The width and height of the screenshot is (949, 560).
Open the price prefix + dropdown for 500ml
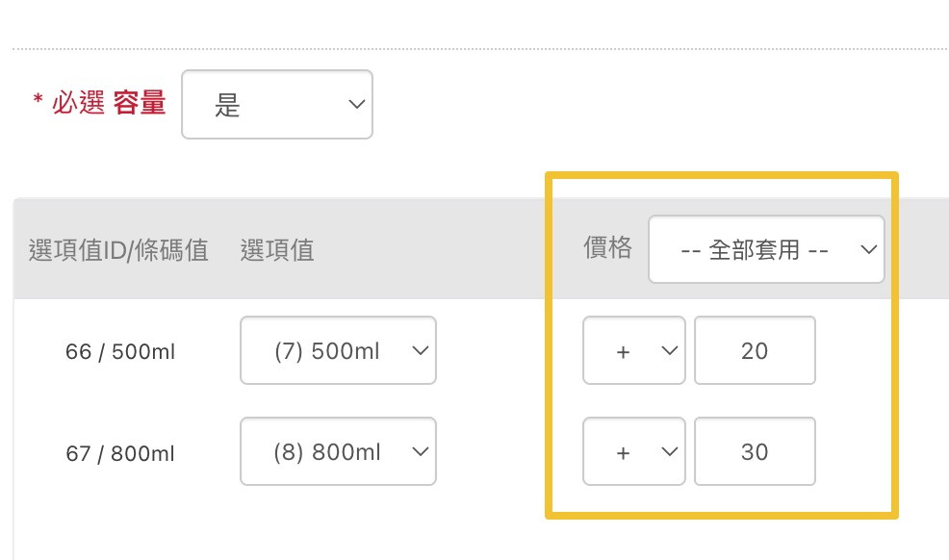(633, 351)
